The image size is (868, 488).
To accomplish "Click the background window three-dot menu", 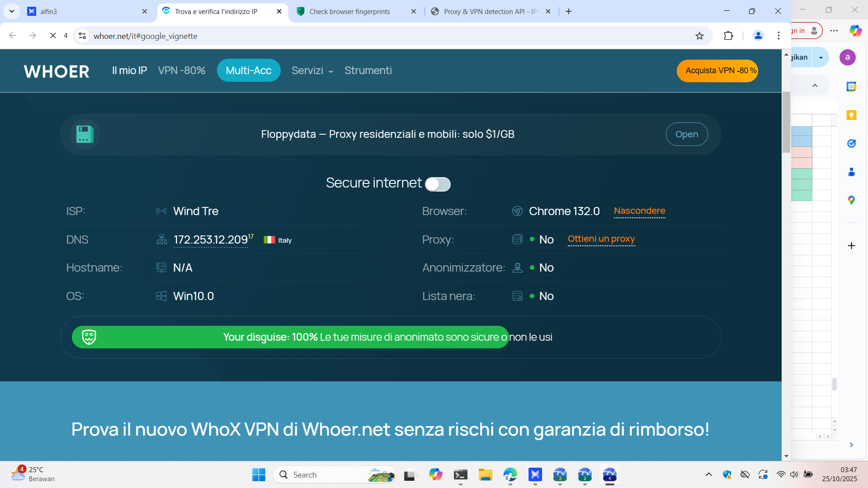I will pos(834,31).
